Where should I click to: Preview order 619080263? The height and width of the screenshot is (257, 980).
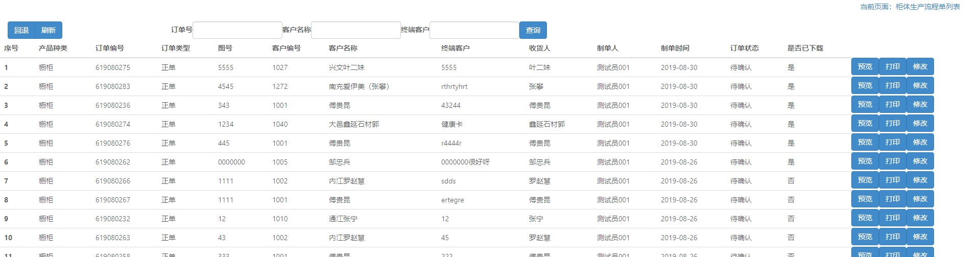865,237
